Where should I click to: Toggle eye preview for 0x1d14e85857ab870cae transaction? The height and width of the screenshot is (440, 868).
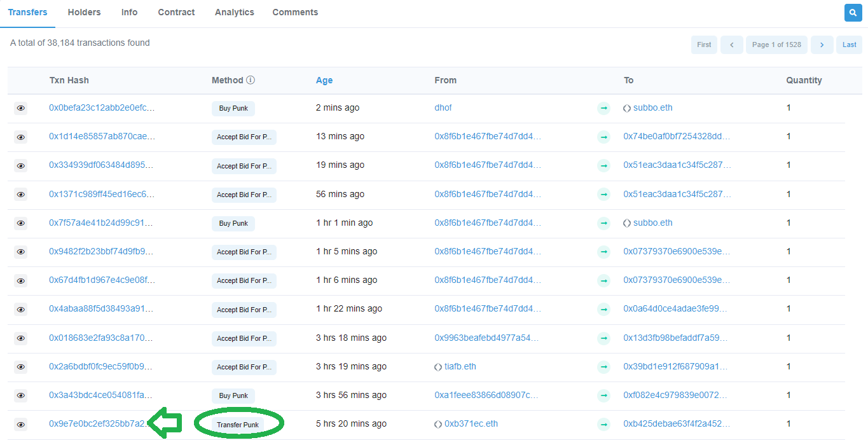[x=21, y=137]
